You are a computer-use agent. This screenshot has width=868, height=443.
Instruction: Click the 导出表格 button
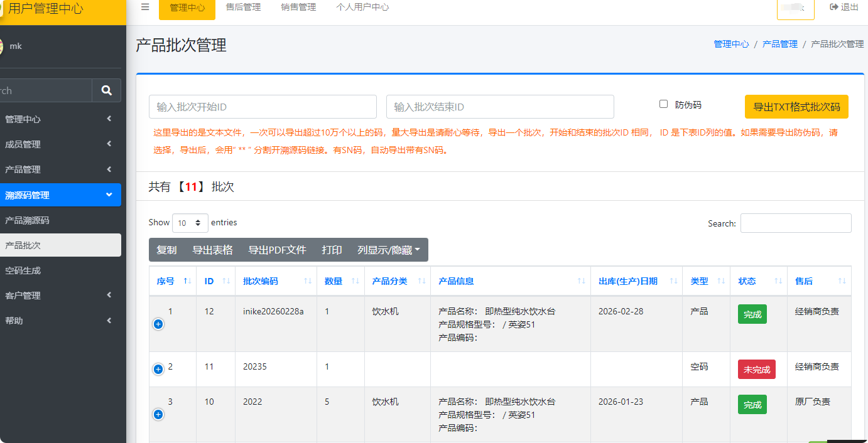[212, 250]
